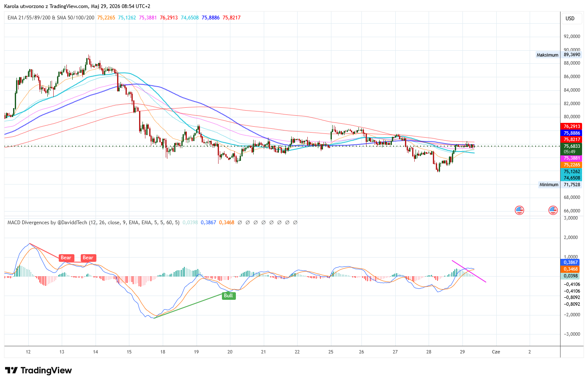Click the Cze month label on time axis
The image size is (588, 383).
[x=496, y=352]
